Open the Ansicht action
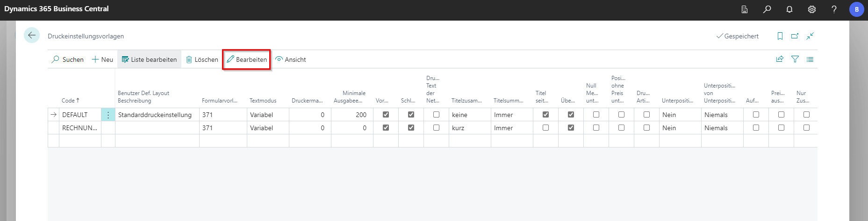The image size is (868, 221). 291,59
